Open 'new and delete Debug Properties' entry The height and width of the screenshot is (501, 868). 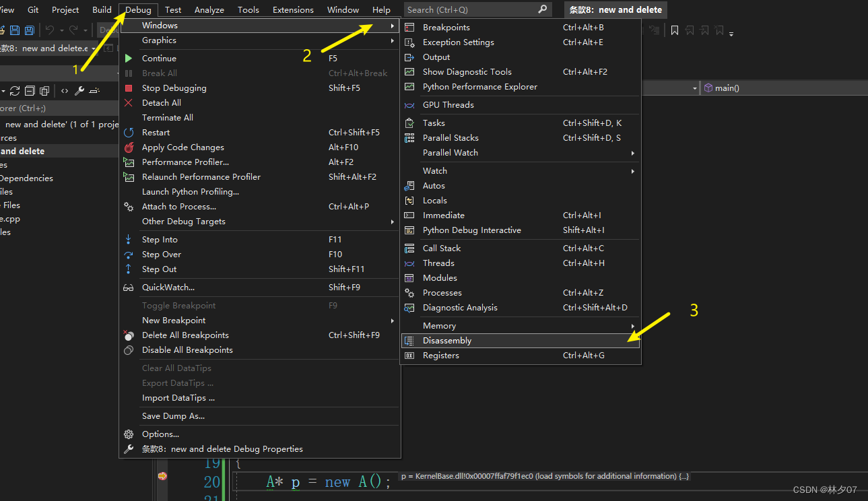[x=260, y=449]
